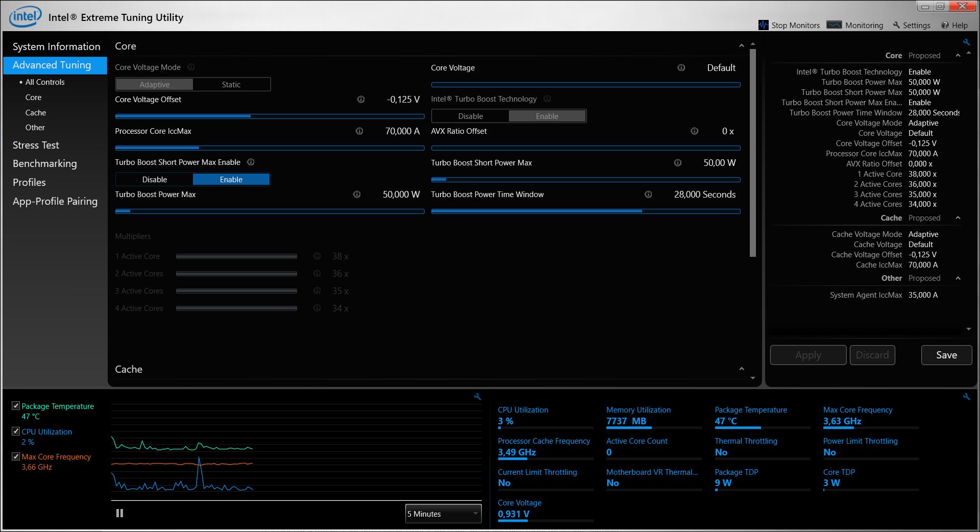This screenshot has height=532, width=980.
Task: Click the up arrow of the Proposed panel scrollbar
Action: 969,53
